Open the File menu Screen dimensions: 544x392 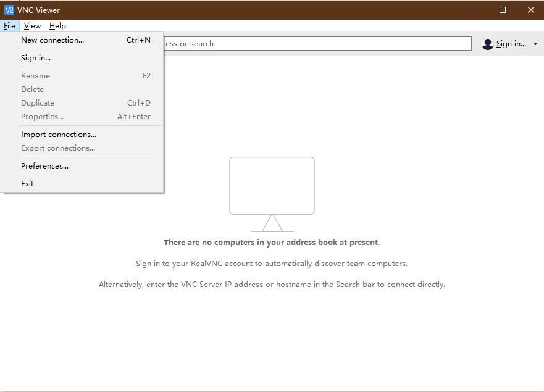10,26
